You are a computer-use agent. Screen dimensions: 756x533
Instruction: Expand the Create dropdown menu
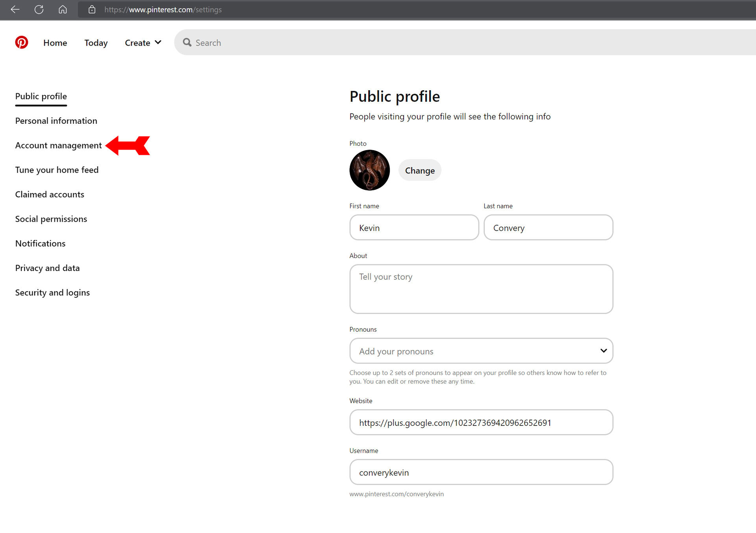[143, 43]
